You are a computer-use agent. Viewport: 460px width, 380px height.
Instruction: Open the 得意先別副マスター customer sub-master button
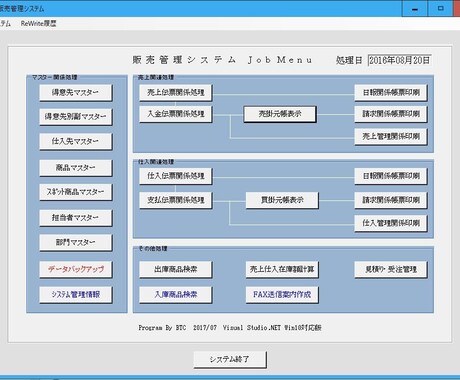click(76, 117)
